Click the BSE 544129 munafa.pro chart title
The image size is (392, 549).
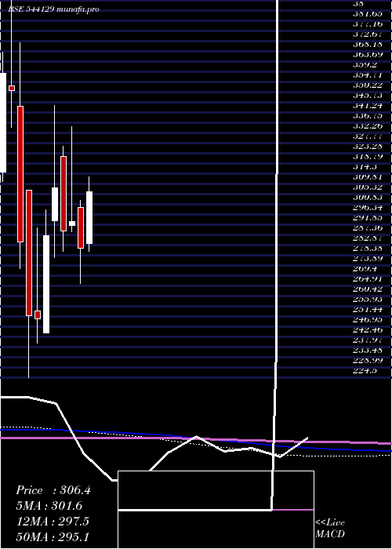point(53,9)
